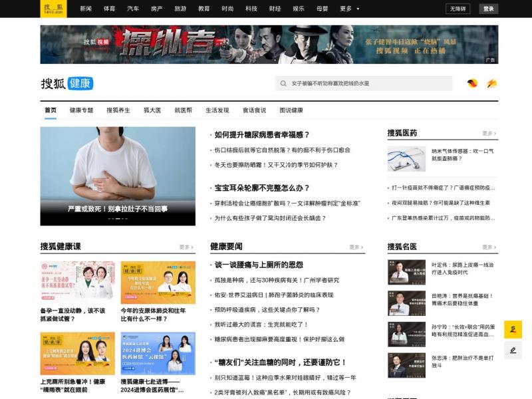The image size is (532, 399).
Task: Open article 纳米气体传感器 吹一口气
Action: [463, 155]
